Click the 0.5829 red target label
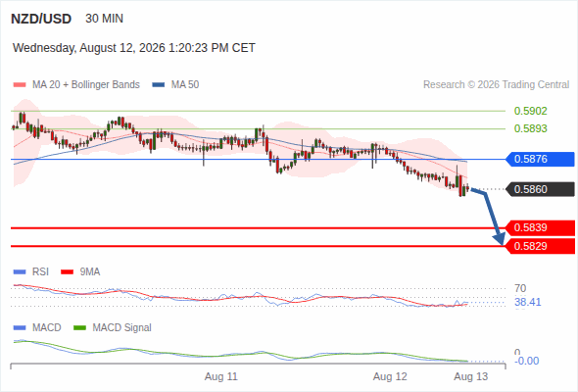This screenshot has height=392, width=578. 540,246
